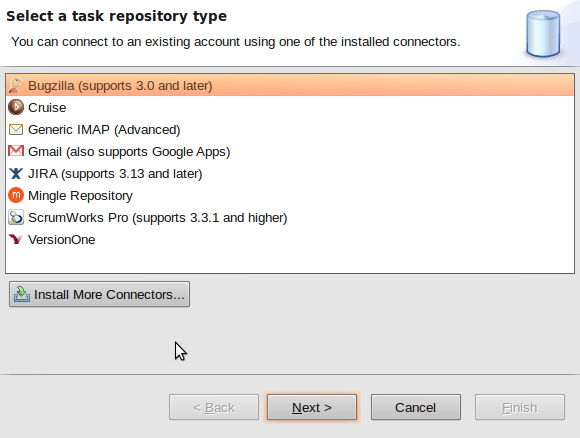Select the Cruise connector icon

click(16, 107)
